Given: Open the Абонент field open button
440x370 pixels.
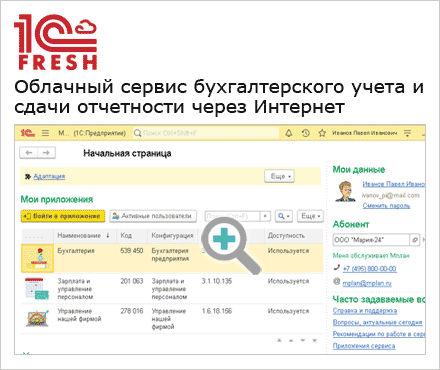Looking at the screenshot, I should (x=415, y=240).
